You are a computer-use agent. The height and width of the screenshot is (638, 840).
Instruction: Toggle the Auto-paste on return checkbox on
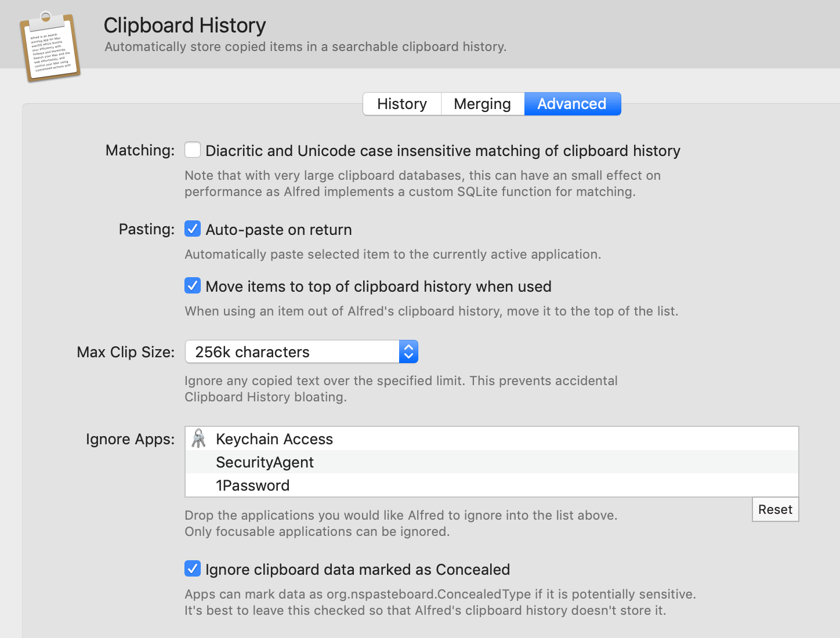192,229
